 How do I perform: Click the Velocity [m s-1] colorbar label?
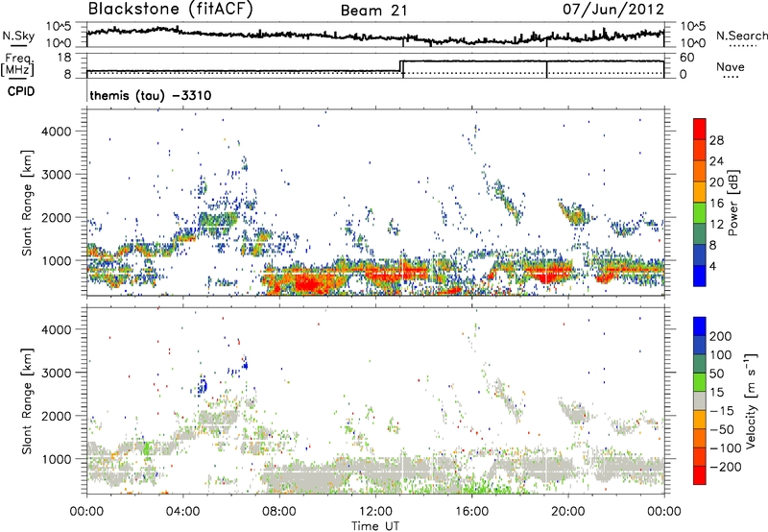(751, 400)
